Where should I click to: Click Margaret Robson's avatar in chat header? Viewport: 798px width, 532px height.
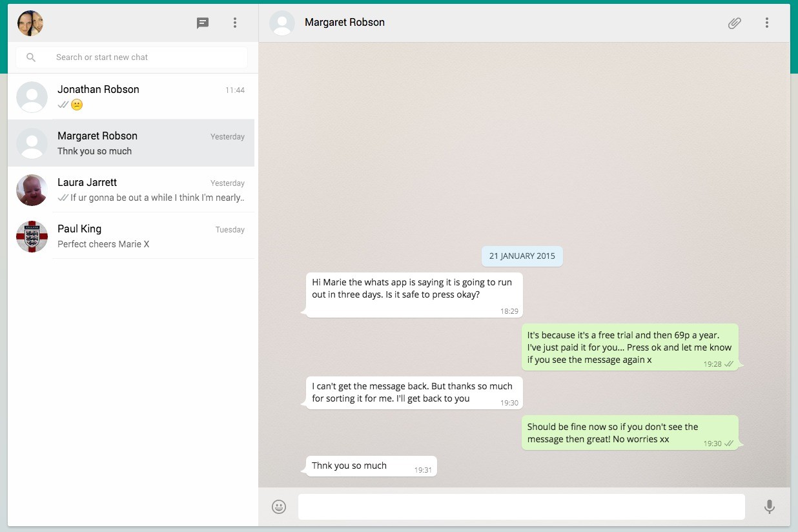[x=282, y=23]
